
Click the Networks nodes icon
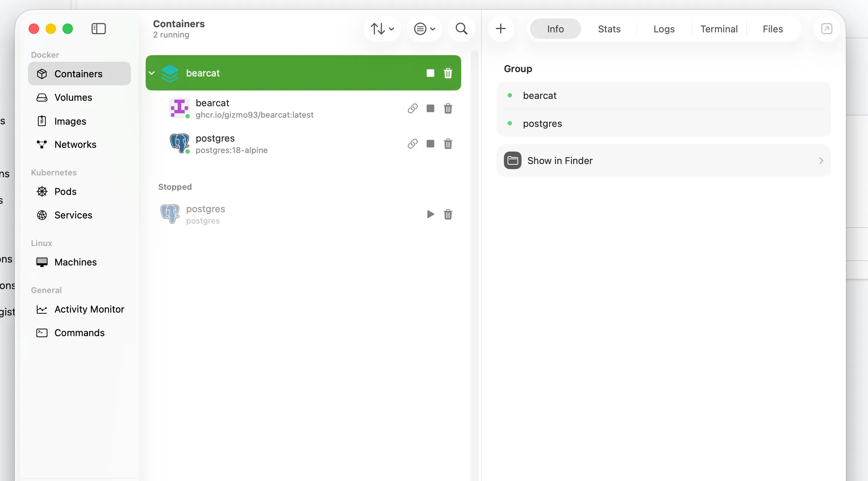(42, 144)
